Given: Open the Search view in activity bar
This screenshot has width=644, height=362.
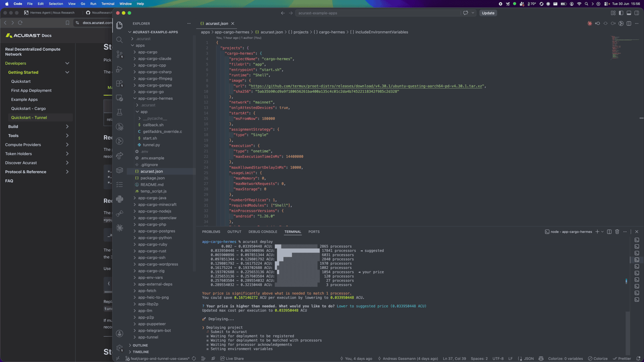Looking at the screenshot, I should pos(120,40).
